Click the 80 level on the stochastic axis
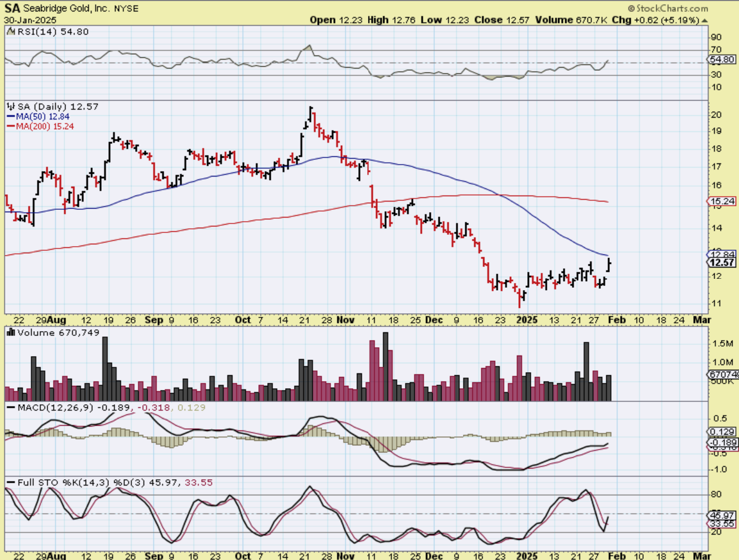The height and width of the screenshot is (560, 739). click(716, 495)
